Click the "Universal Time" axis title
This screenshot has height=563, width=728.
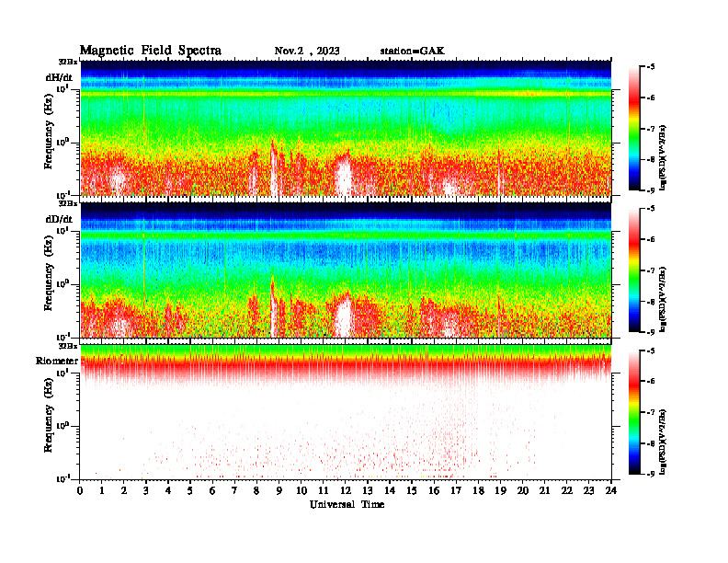(x=347, y=504)
